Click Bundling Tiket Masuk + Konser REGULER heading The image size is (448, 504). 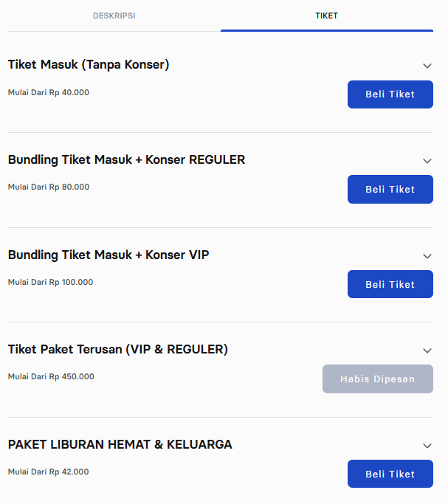tap(126, 160)
